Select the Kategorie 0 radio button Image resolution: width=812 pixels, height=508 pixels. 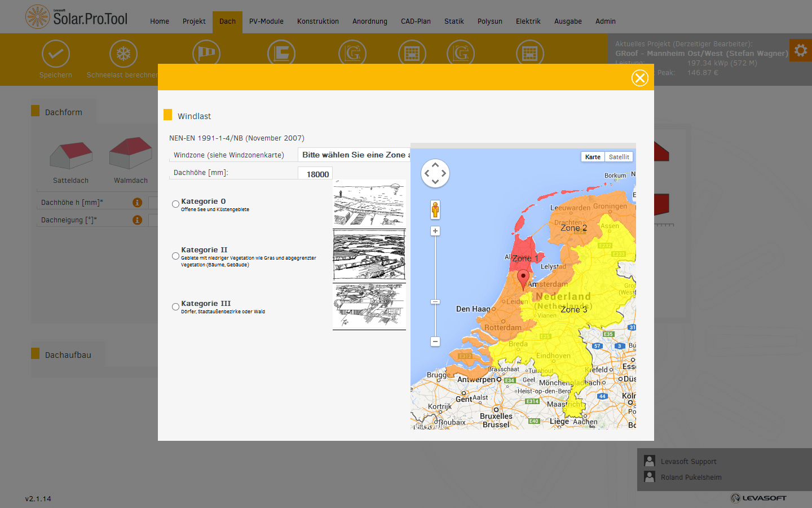(175, 204)
